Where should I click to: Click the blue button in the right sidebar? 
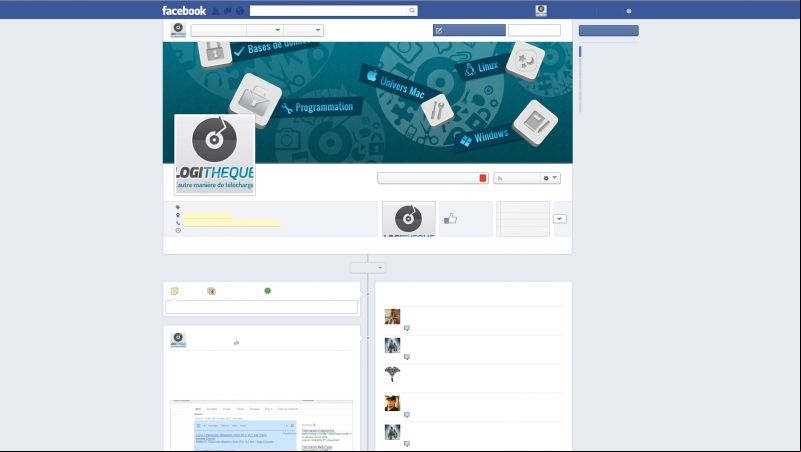(x=608, y=31)
